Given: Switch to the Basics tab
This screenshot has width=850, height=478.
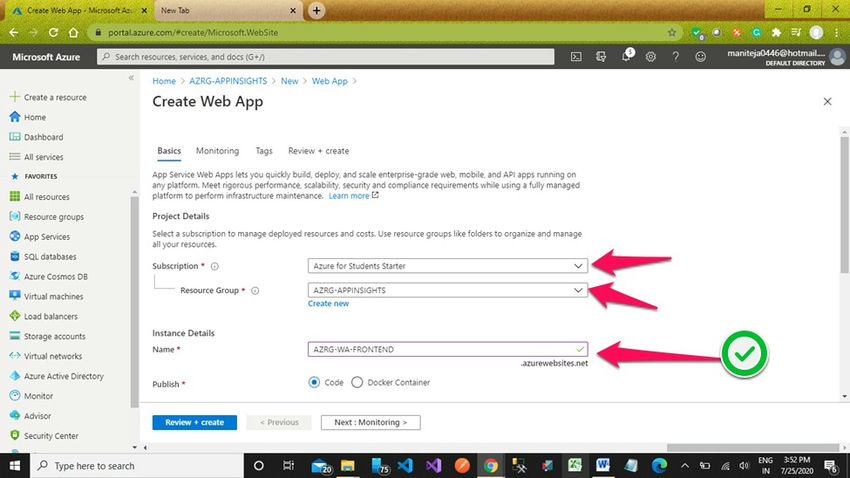Looking at the screenshot, I should point(169,151).
